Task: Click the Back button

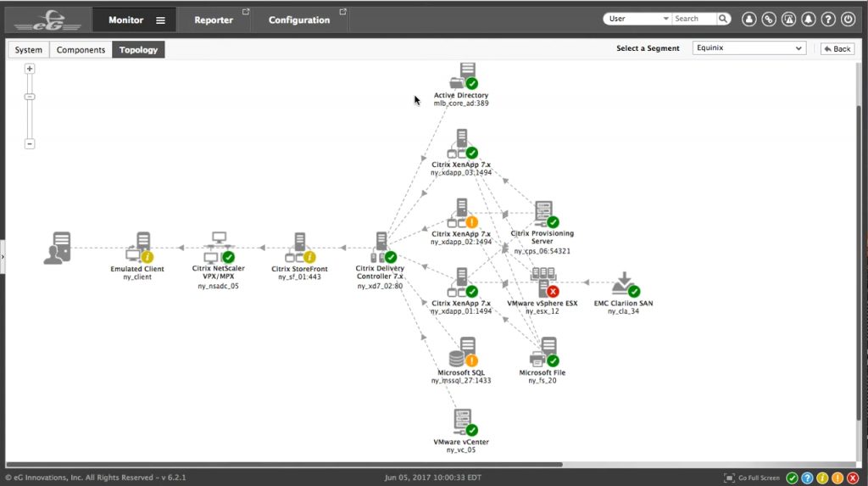Action: pos(837,48)
